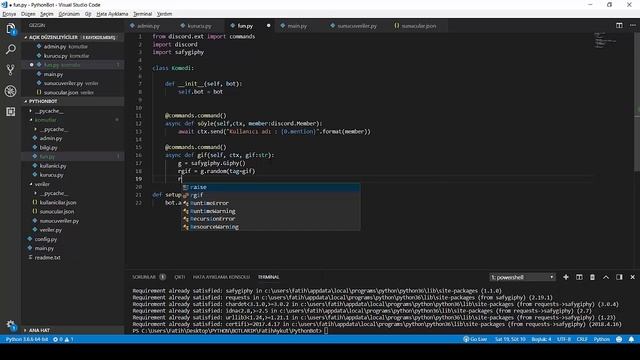Screen dimensions: 640x360
Task: Change the Python language mode in status bar
Action: (x=601, y=340)
